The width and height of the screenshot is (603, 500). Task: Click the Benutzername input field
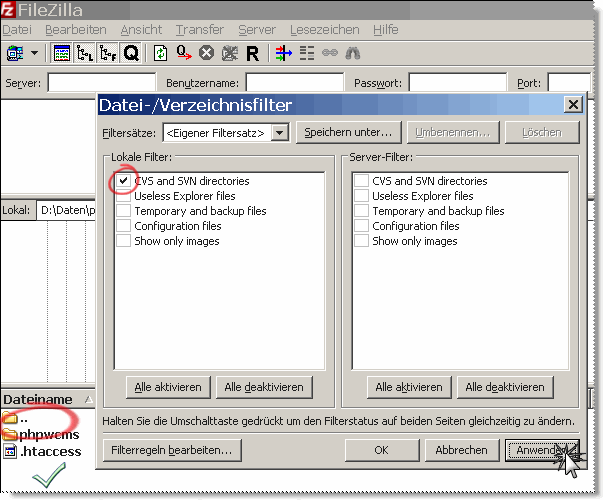tap(295, 83)
